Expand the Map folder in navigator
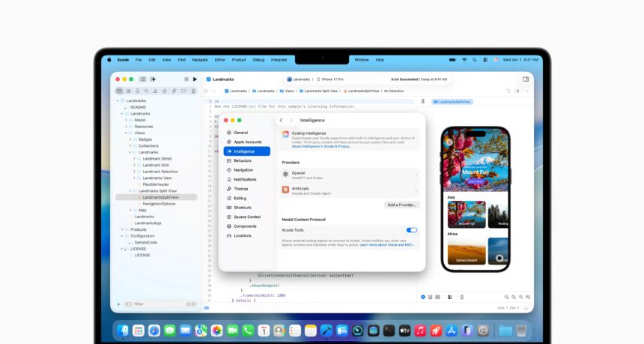Image resolution: width=644 pixels, height=344 pixels. 131,210
